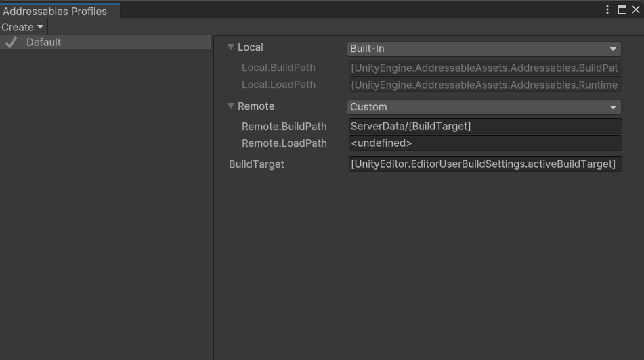Open the window options three-dot menu
Image resolution: width=644 pixels, height=360 pixels.
coord(607,9)
